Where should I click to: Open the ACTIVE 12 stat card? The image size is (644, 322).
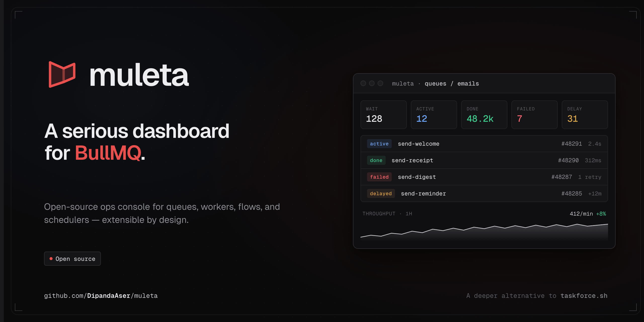(434, 115)
